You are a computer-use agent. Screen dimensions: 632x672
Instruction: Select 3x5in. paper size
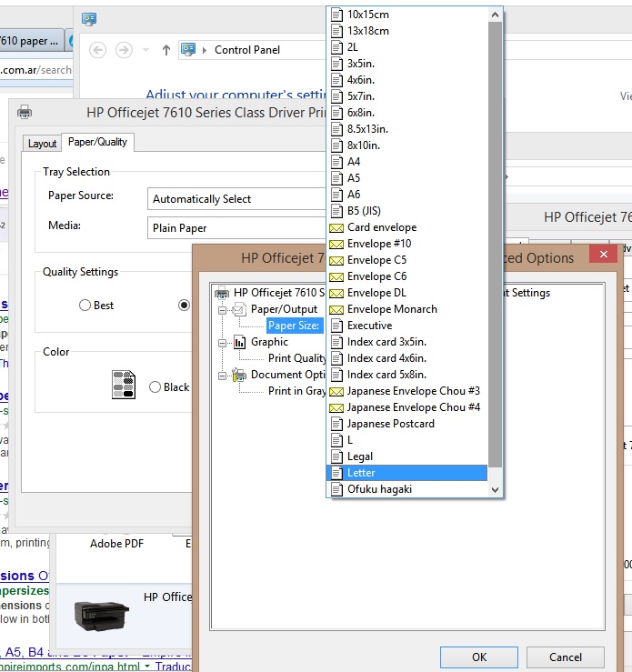pos(407,64)
